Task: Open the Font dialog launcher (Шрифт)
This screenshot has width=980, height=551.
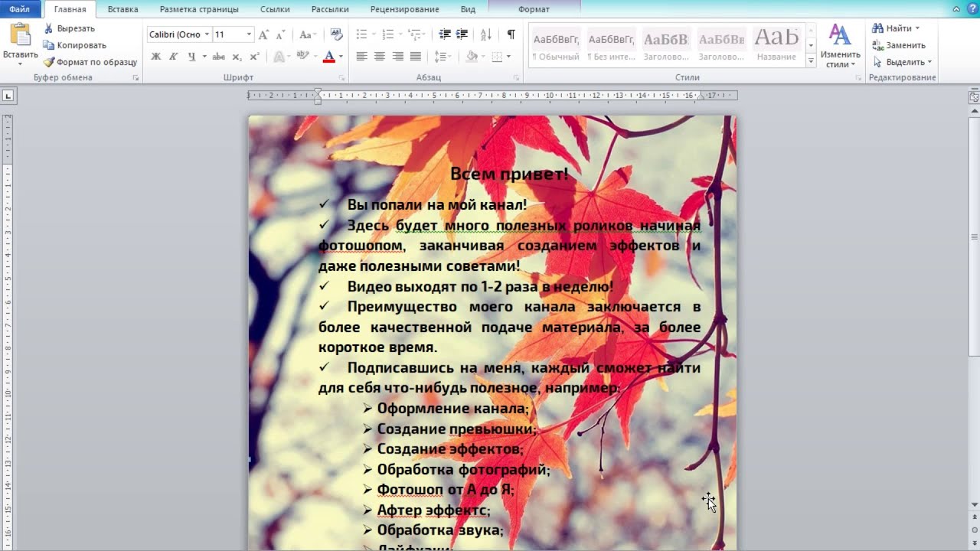Action: pyautogui.click(x=343, y=78)
